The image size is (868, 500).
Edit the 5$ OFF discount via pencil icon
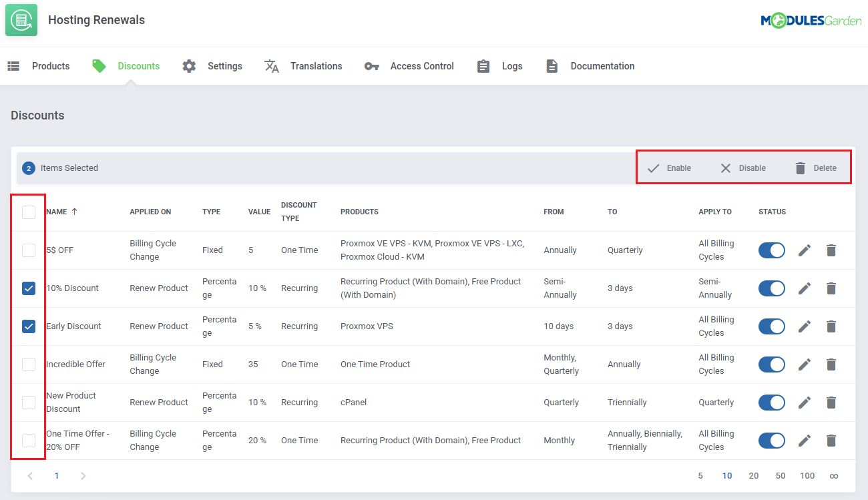805,250
